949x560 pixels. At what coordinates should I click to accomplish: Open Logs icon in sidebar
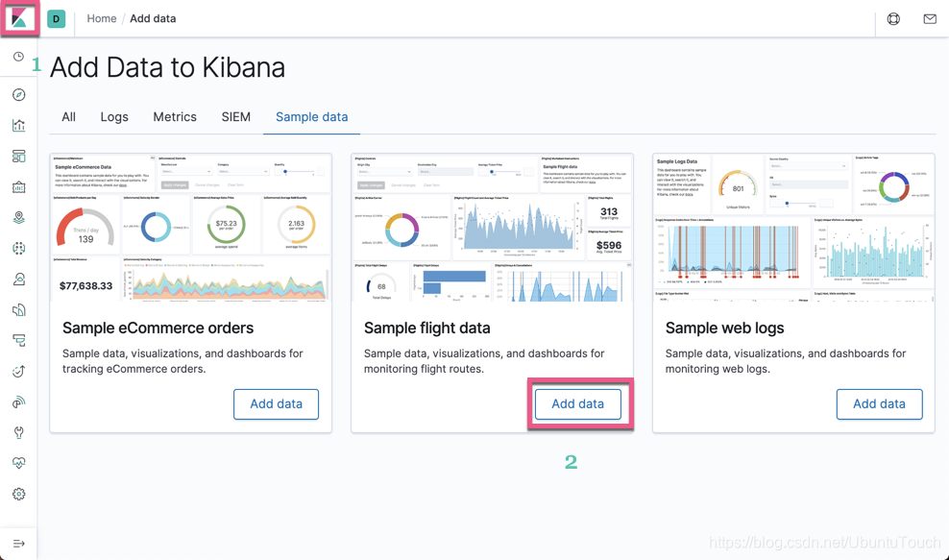tap(19, 310)
